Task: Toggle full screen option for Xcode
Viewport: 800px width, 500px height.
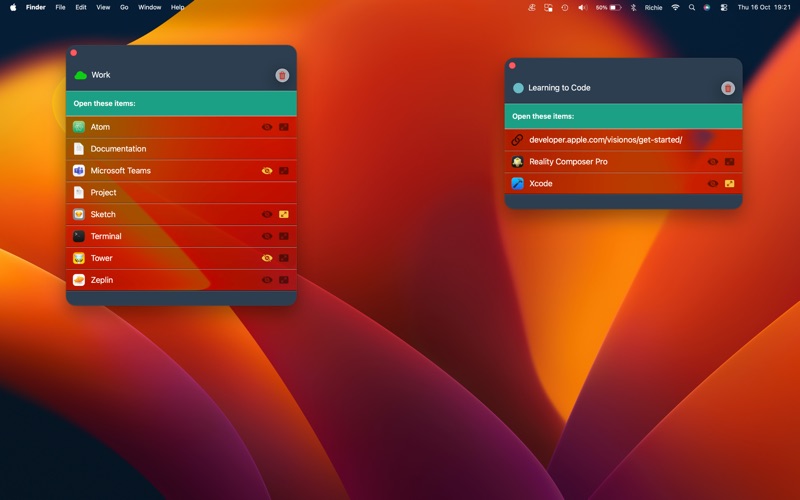Action: [730, 184]
